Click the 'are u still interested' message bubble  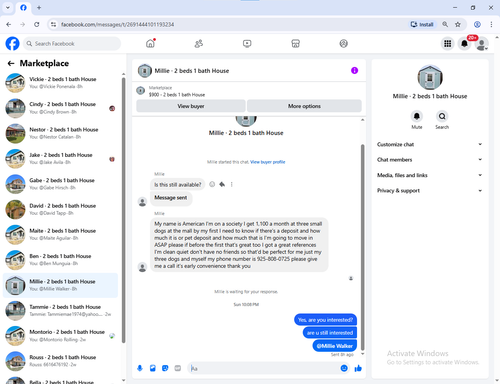tap(330, 333)
